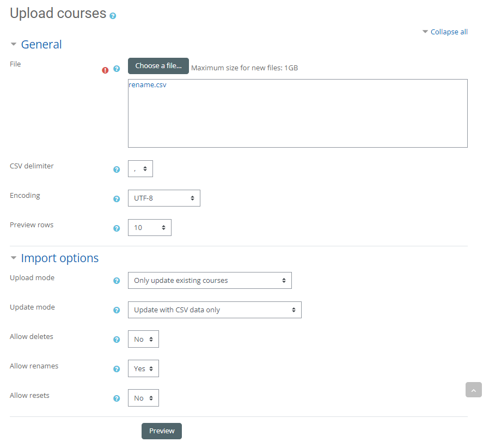The width and height of the screenshot is (483, 448).
Task: Click the rename.csv uploaded file
Action: click(x=148, y=85)
